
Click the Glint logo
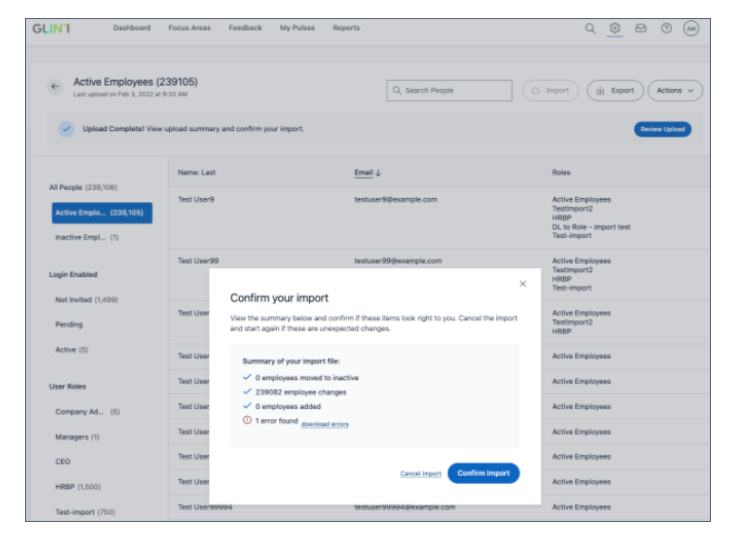click(x=51, y=29)
